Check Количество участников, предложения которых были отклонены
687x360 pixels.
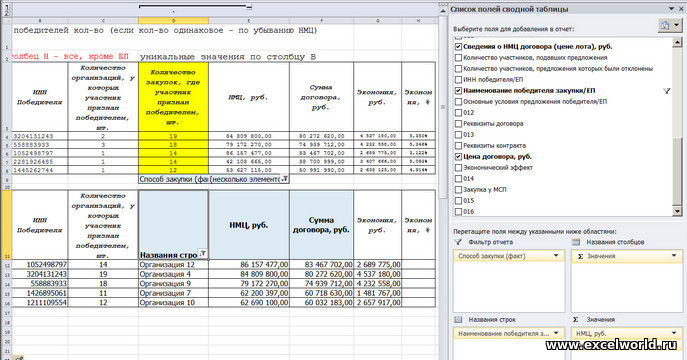tap(458, 68)
